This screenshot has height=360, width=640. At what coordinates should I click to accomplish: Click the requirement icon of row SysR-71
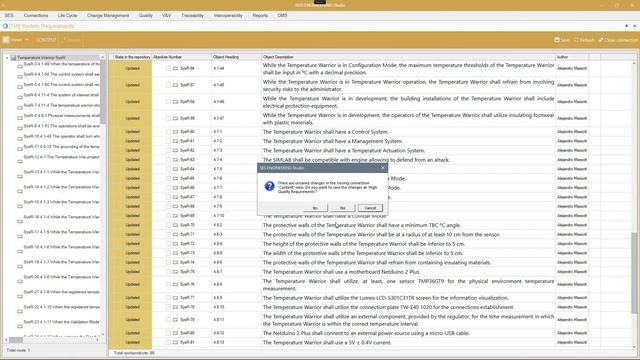click(176, 234)
